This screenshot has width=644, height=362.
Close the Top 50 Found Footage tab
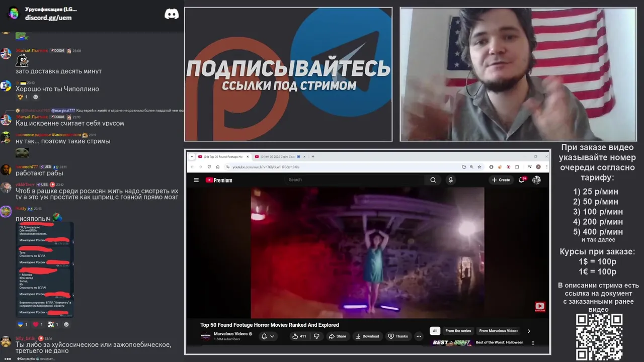click(247, 156)
